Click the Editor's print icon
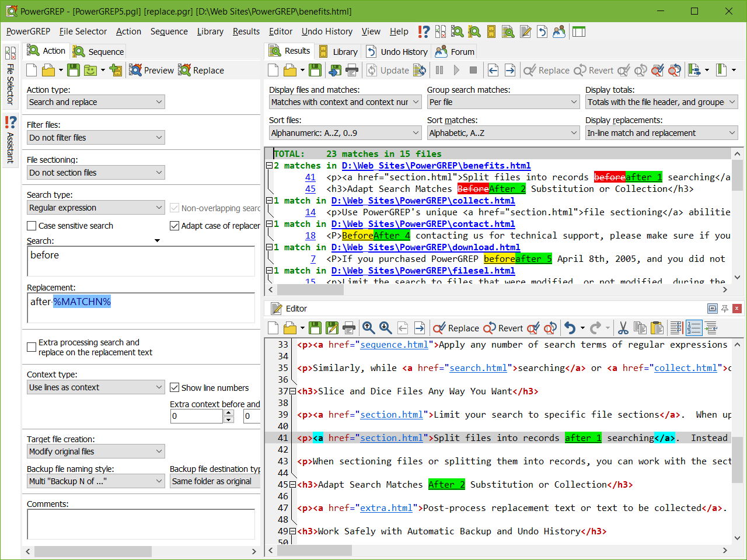Image resolution: width=747 pixels, height=560 pixels. pyautogui.click(x=349, y=328)
